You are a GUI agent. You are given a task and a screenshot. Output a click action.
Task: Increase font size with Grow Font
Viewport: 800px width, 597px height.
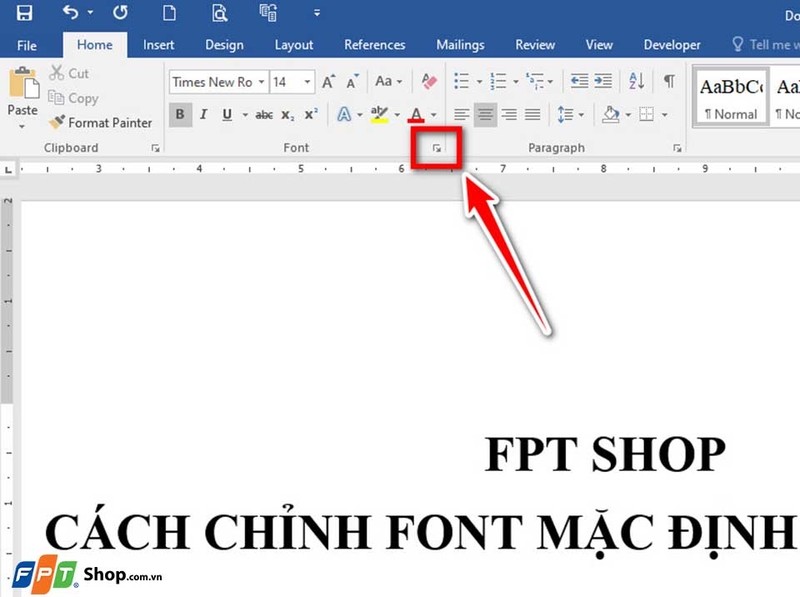pyautogui.click(x=328, y=82)
